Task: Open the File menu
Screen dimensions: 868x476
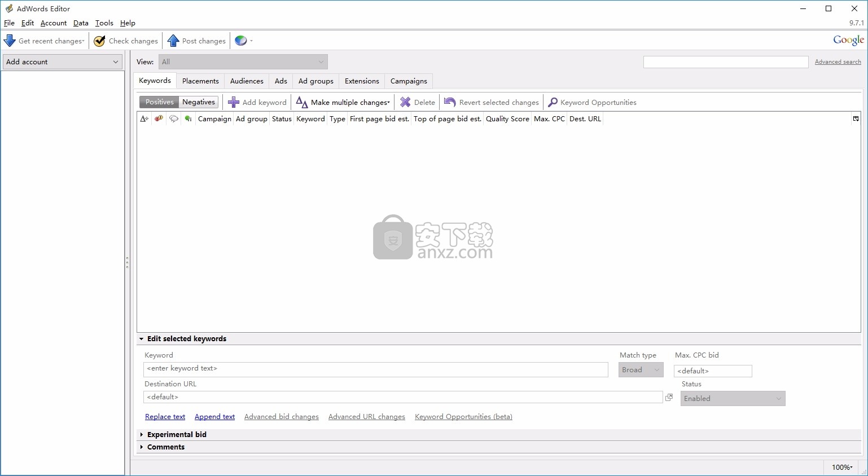Action: pyautogui.click(x=9, y=23)
